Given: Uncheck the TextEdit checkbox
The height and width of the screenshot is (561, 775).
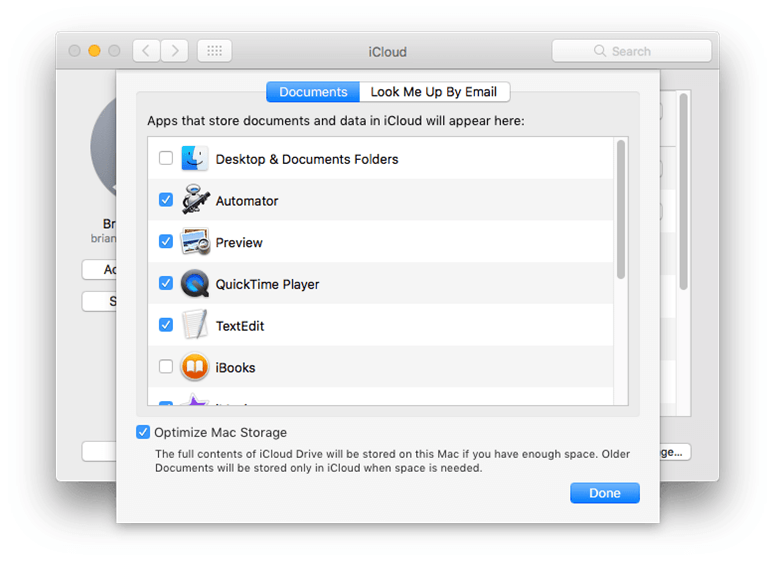Looking at the screenshot, I should click(166, 325).
